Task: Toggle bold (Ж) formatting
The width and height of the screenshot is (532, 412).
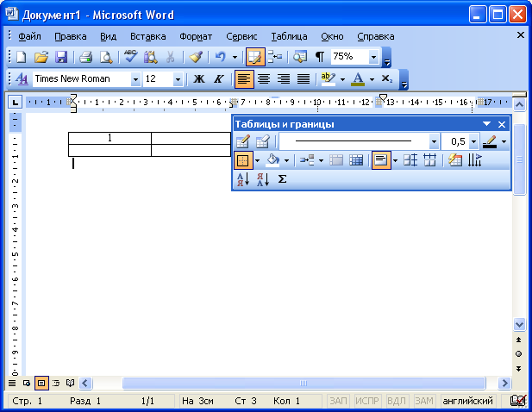Action: pos(199,79)
